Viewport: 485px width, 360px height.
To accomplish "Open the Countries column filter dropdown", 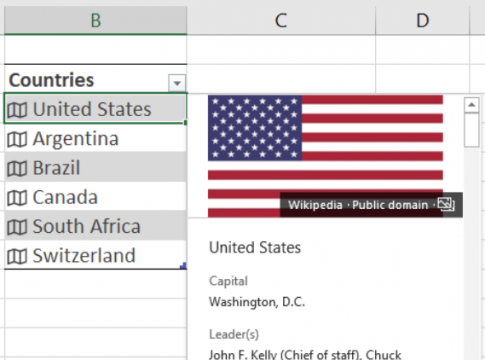I will click(x=177, y=83).
